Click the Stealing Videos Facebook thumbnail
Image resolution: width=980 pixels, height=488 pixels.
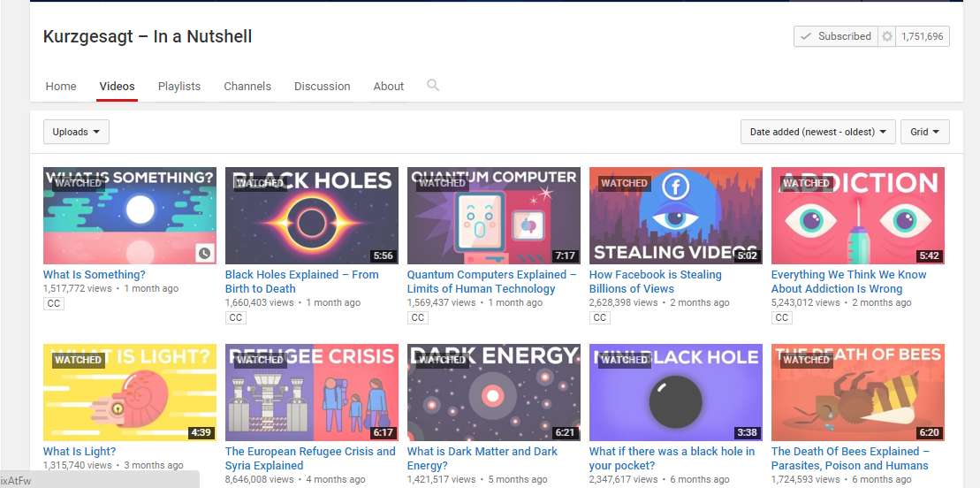coord(676,215)
